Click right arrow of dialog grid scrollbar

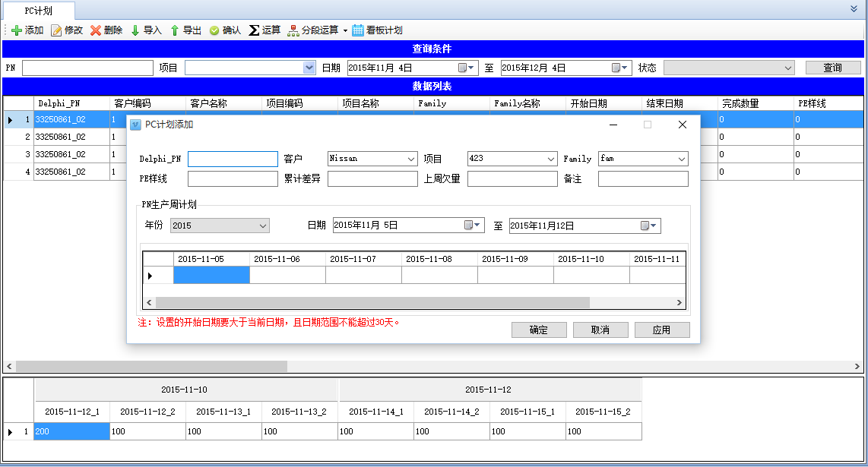coord(680,303)
